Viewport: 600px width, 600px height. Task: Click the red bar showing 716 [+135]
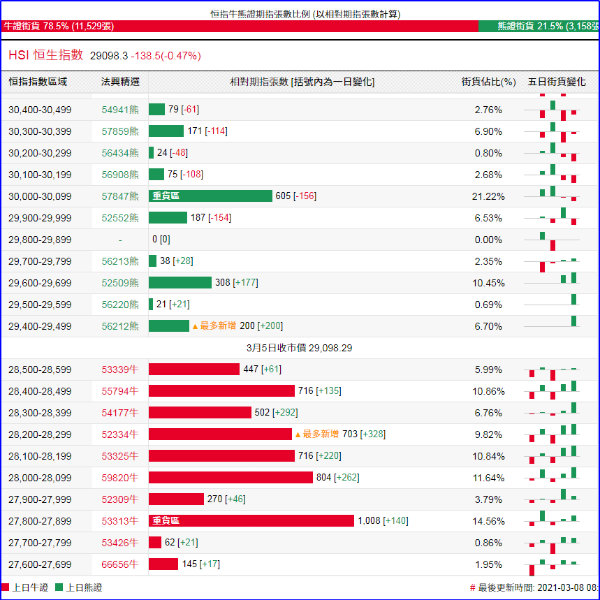[x=222, y=391]
